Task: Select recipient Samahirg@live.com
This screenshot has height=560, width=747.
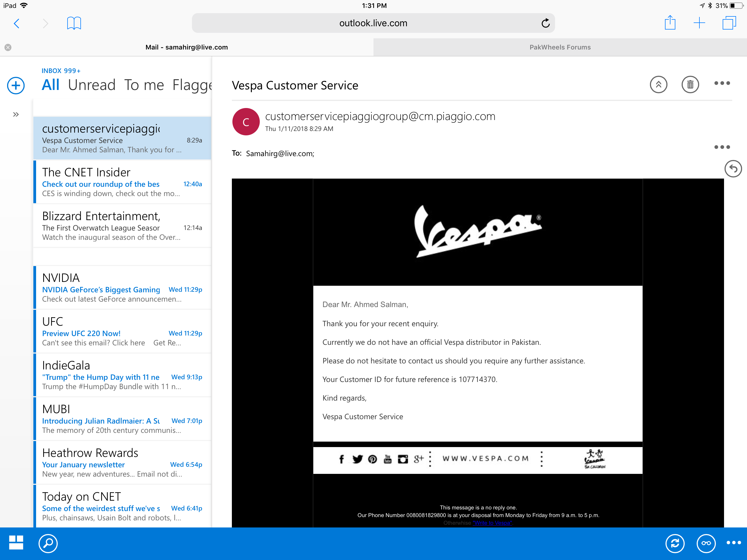Action: (x=280, y=154)
